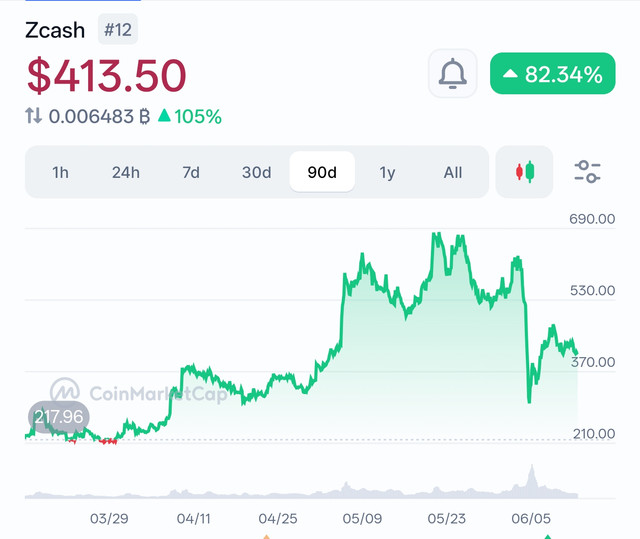Tap the 0.006483 BTC value
The image size is (640, 539).
(99, 116)
